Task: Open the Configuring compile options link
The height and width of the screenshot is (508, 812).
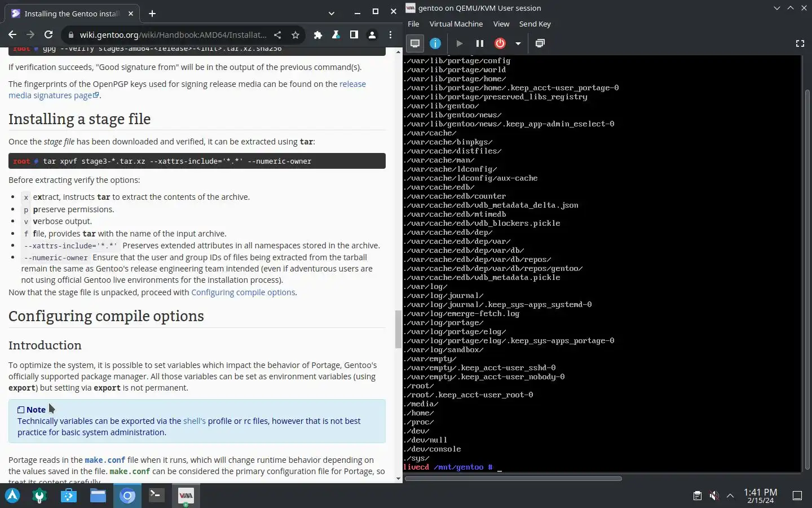Action: click(x=243, y=292)
